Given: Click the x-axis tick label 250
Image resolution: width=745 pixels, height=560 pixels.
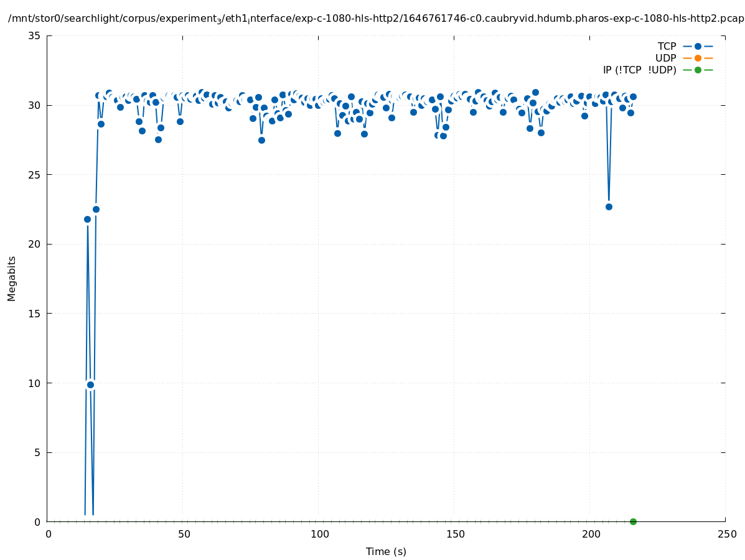Looking at the screenshot, I should [x=726, y=534].
